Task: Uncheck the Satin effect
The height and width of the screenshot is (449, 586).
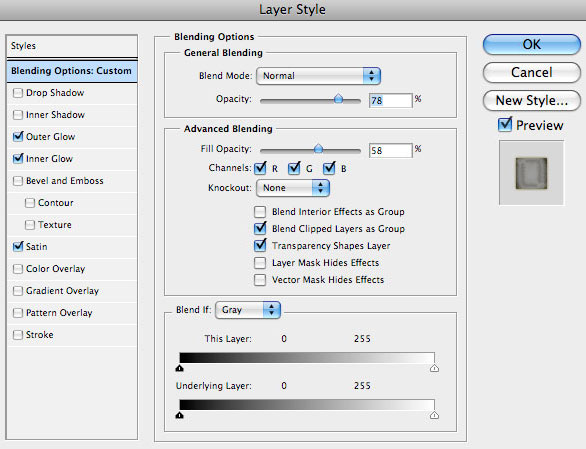Action: tap(18, 246)
